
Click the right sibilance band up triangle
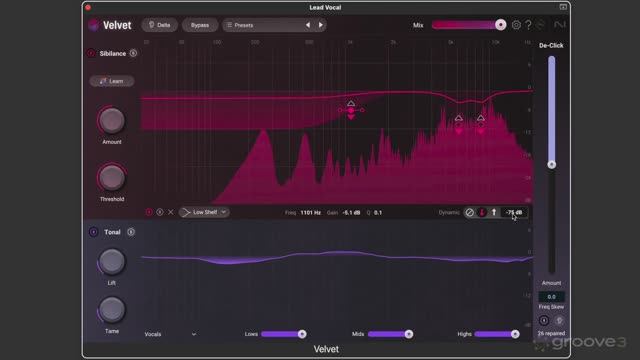[481, 118]
